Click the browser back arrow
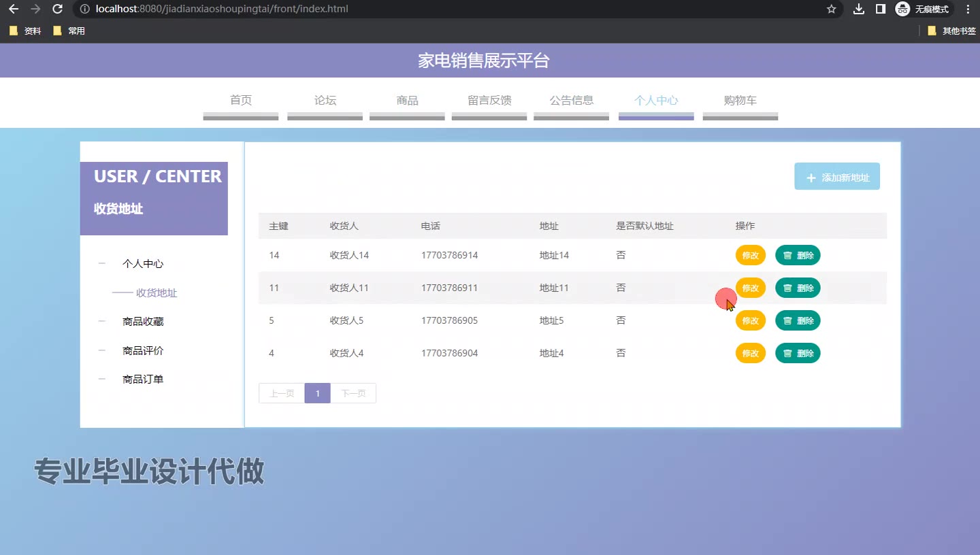This screenshot has height=555, width=980. point(14,9)
